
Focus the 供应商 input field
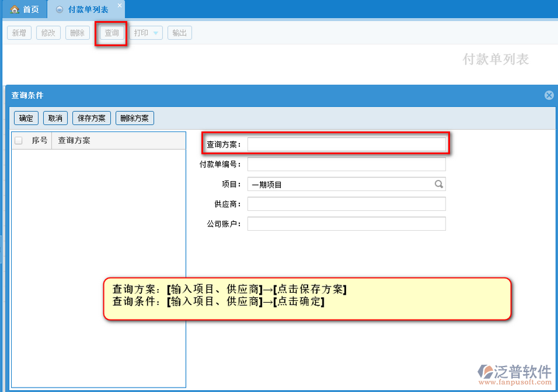pyautogui.click(x=346, y=204)
